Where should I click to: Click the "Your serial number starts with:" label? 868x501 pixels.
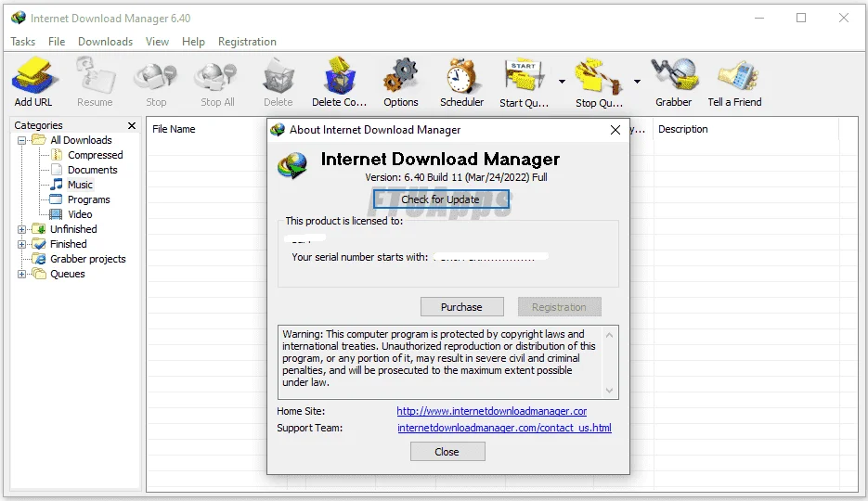coord(360,257)
